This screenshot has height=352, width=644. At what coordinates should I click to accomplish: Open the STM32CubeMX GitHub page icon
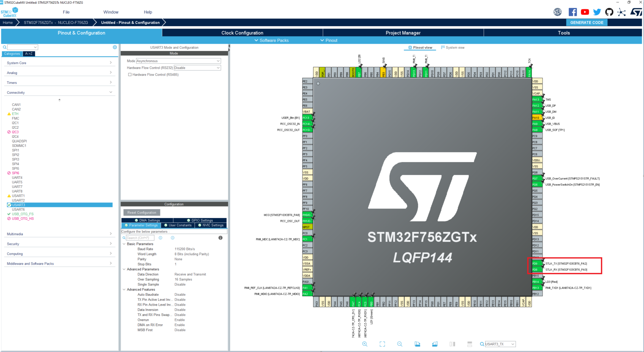609,12
